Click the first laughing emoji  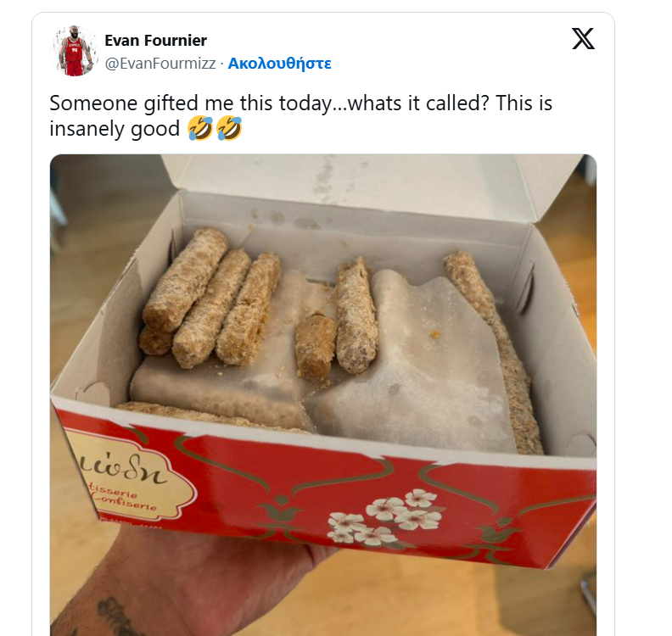[x=200, y=129]
